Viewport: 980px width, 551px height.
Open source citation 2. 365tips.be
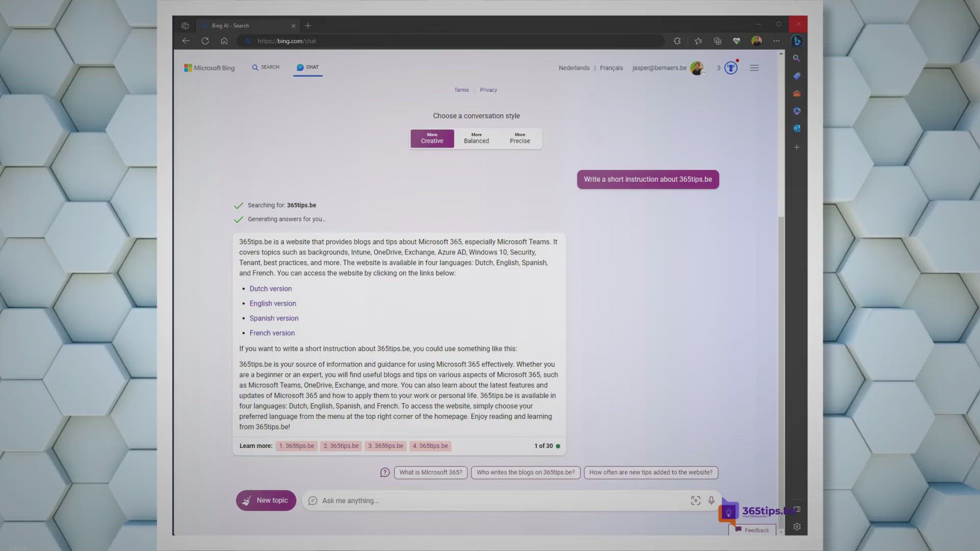click(341, 446)
